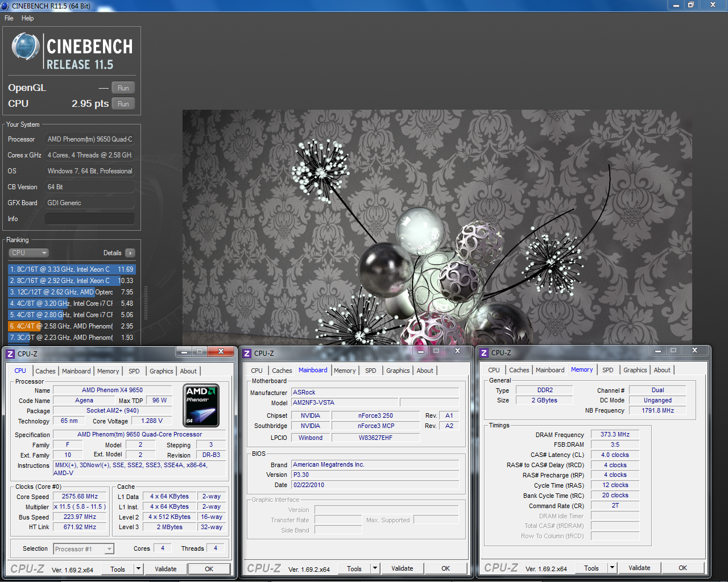
Task: Expand Tools dropdown arrow in the Memory CPU-Z window
Action: (612, 568)
